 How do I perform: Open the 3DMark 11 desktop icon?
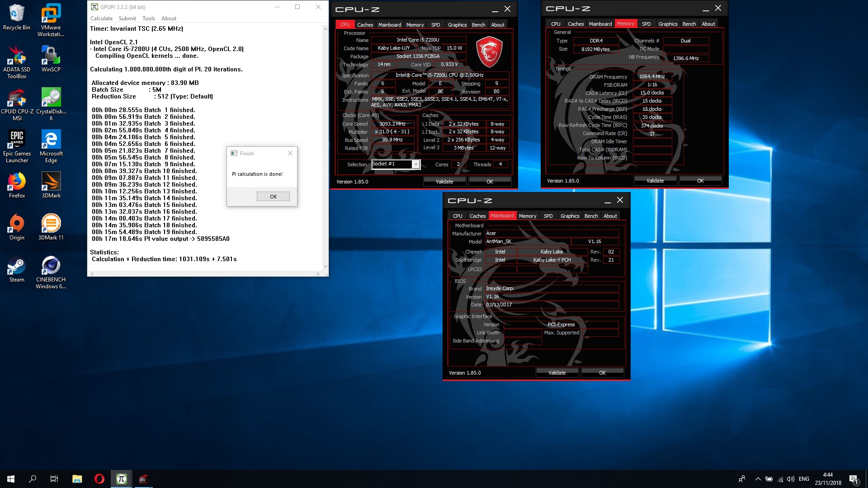(51, 227)
